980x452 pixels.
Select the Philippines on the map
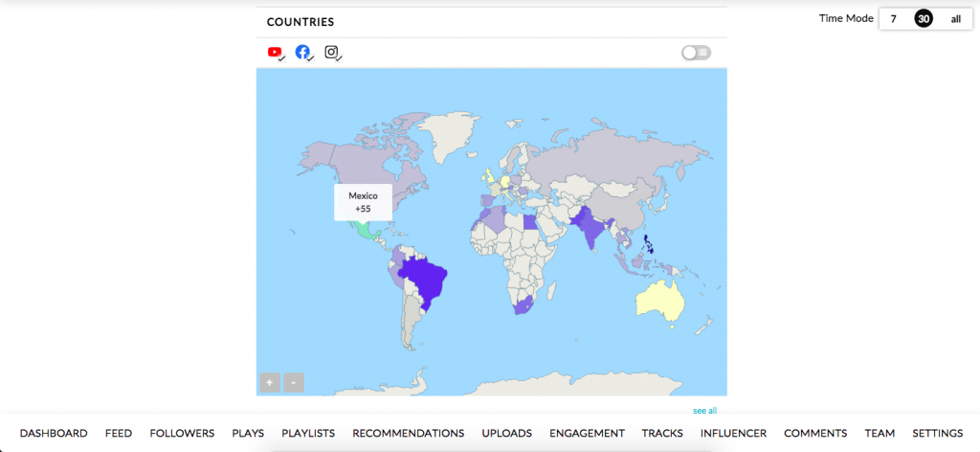[650, 243]
